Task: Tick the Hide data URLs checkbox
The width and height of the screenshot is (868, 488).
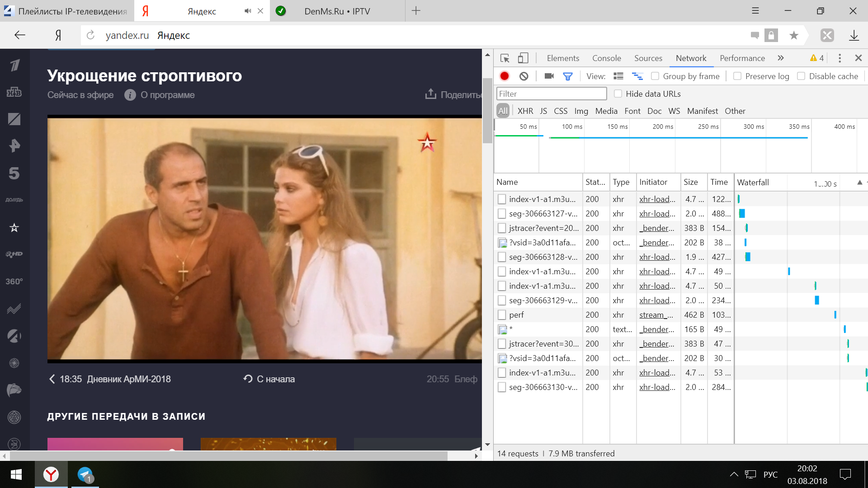Action: click(x=618, y=94)
